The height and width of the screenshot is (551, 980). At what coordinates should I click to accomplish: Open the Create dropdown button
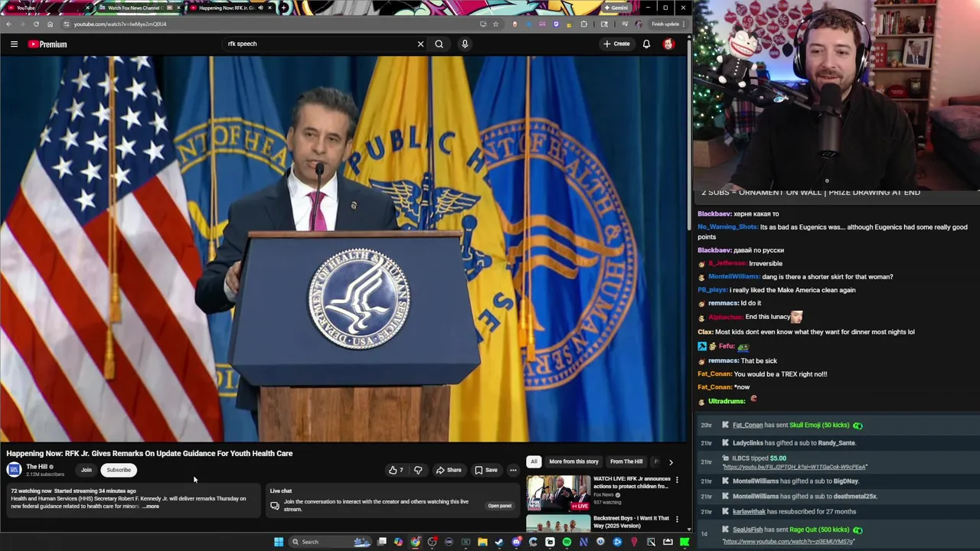pyautogui.click(x=616, y=44)
